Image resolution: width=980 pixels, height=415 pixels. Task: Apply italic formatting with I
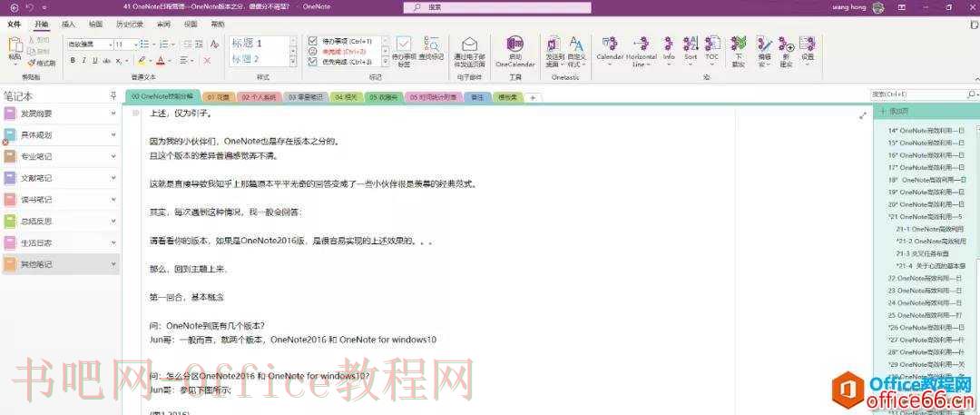83,61
